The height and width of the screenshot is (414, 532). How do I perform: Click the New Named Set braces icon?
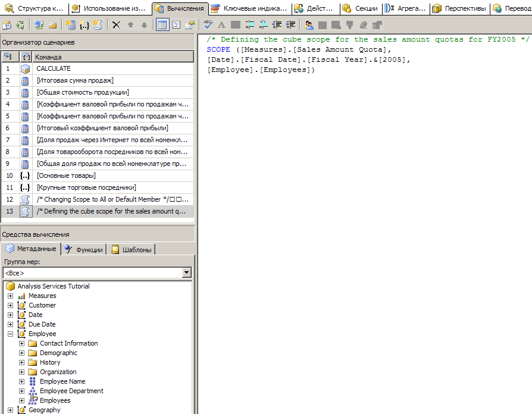(x=84, y=25)
